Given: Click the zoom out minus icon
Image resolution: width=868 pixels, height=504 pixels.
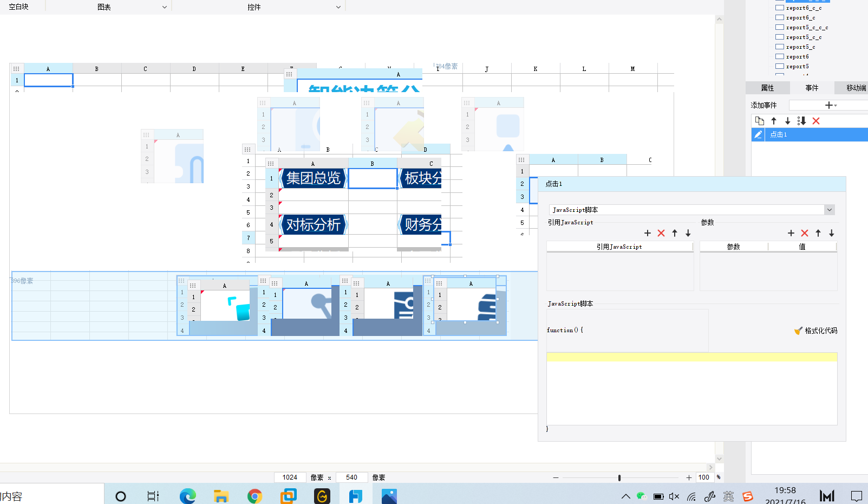Looking at the screenshot, I should pyautogui.click(x=556, y=477).
